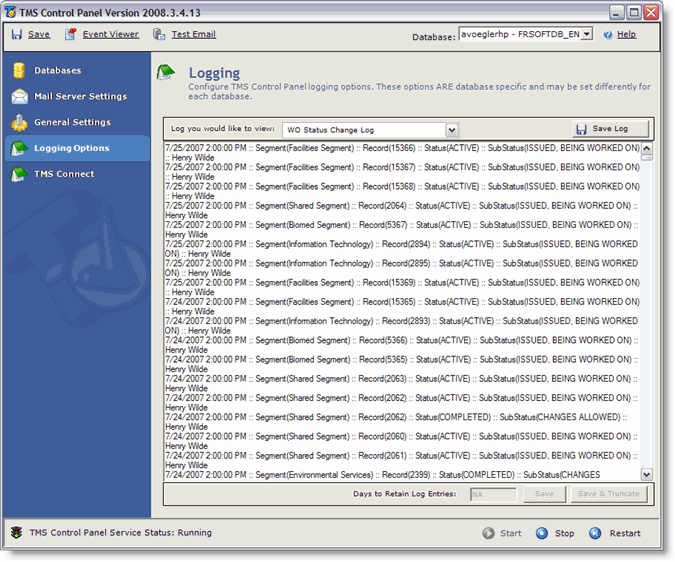Click the Save Log button

610,129
